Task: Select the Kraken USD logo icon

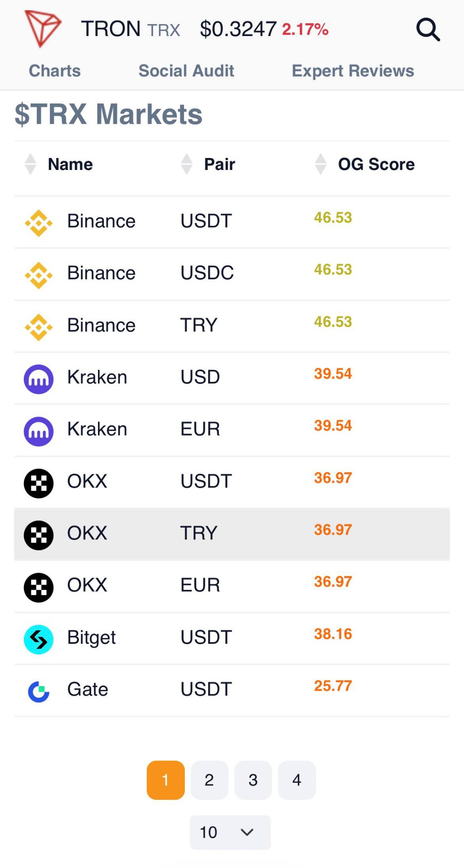Action: (x=39, y=379)
